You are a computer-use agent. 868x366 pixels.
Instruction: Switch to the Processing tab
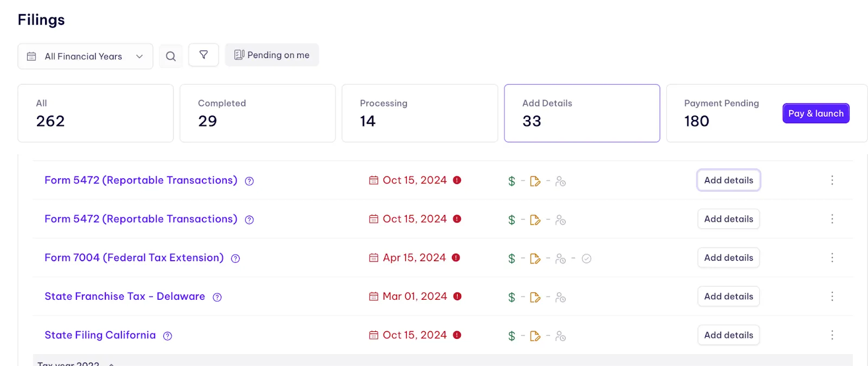coord(419,113)
